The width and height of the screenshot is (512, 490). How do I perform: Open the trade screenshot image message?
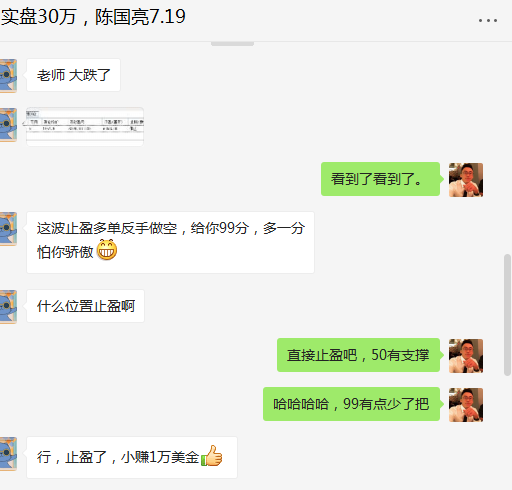point(85,127)
